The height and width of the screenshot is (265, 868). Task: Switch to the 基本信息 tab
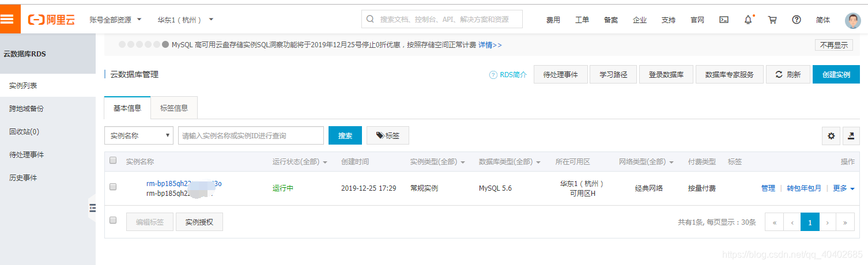[127, 108]
